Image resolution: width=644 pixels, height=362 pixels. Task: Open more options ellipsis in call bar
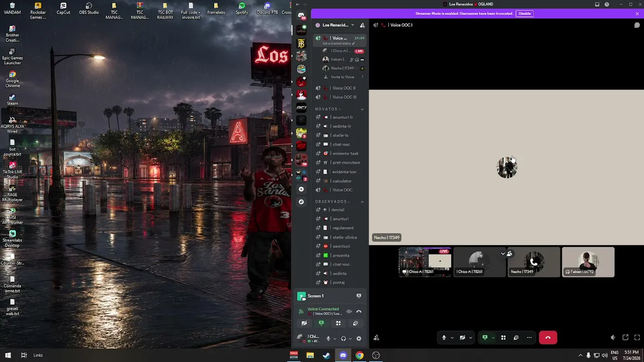tap(529, 338)
